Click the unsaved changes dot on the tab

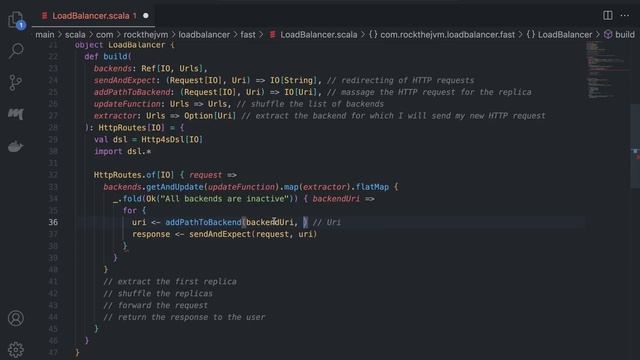(146, 16)
